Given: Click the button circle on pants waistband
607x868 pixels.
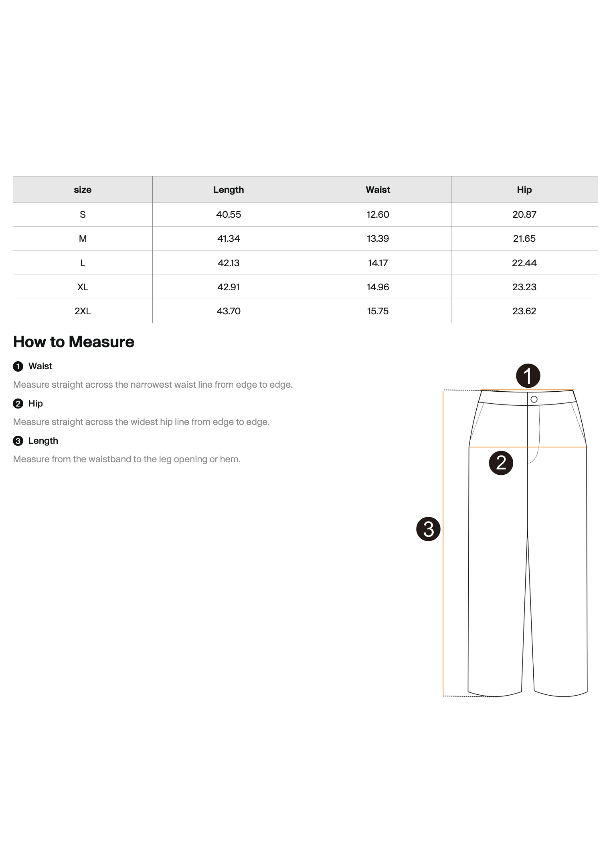Looking at the screenshot, I should click(x=534, y=399).
